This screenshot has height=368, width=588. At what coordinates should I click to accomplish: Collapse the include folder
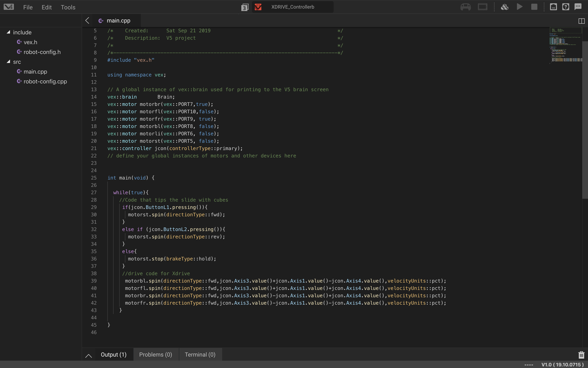[x=9, y=32]
